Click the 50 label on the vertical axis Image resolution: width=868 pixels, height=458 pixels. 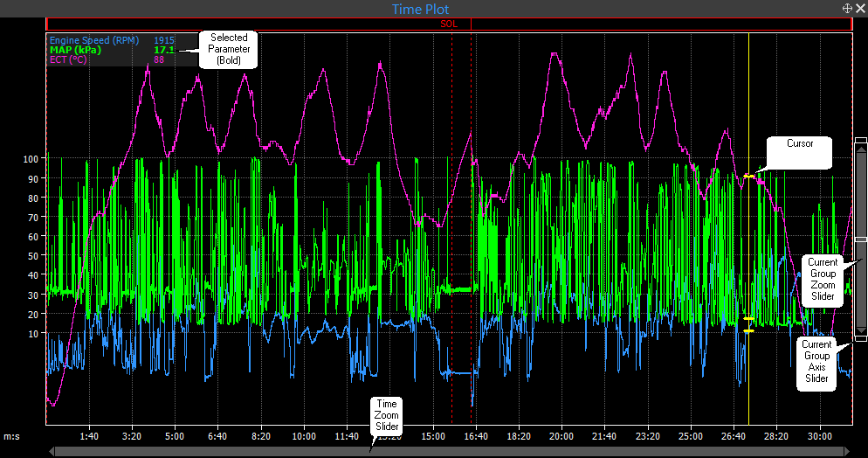(x=33, y=256)
